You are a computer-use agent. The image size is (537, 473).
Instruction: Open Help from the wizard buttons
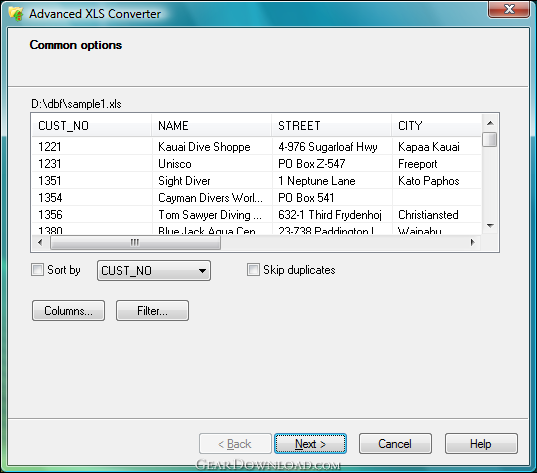coord(481,444)
